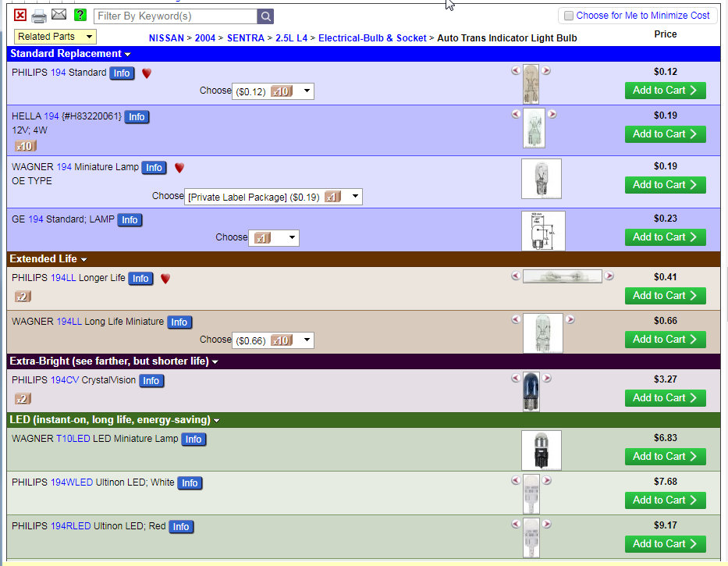
Task: Show next image for PHILIPS 194 Standard
Action: coord(546,70)
